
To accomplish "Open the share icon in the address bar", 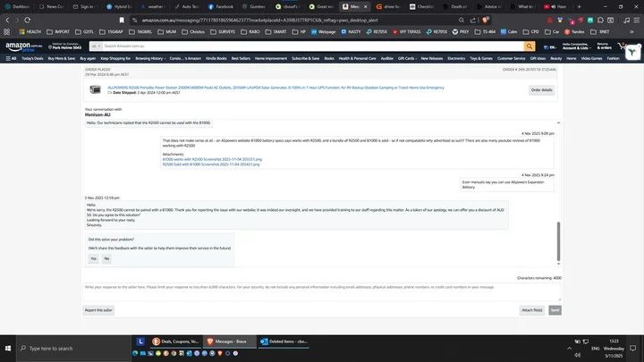I will (x=473, y=20).
